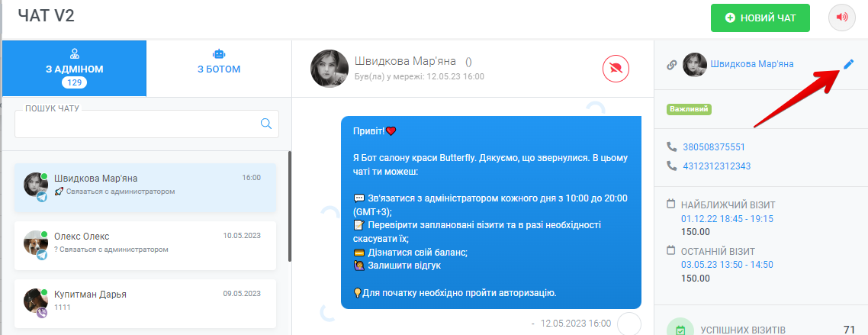The image size is (868, 335).
Task: Click the Важливий tag label
Action: click(x=690, y=109)
